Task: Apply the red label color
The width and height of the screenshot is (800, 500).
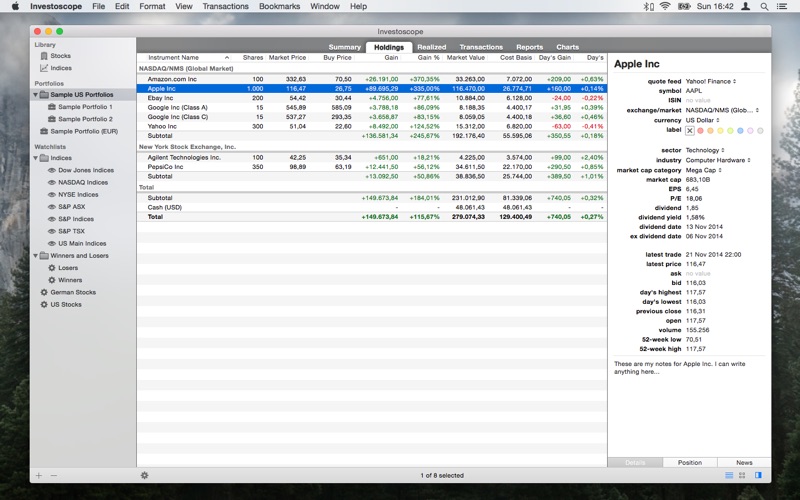Action: [x=701, y=131]
